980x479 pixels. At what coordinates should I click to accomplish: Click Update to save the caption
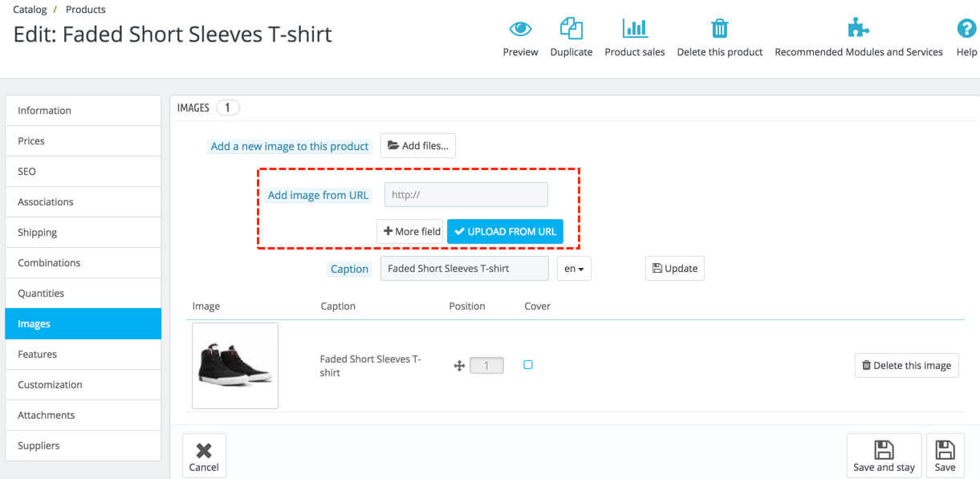(674, 268)
